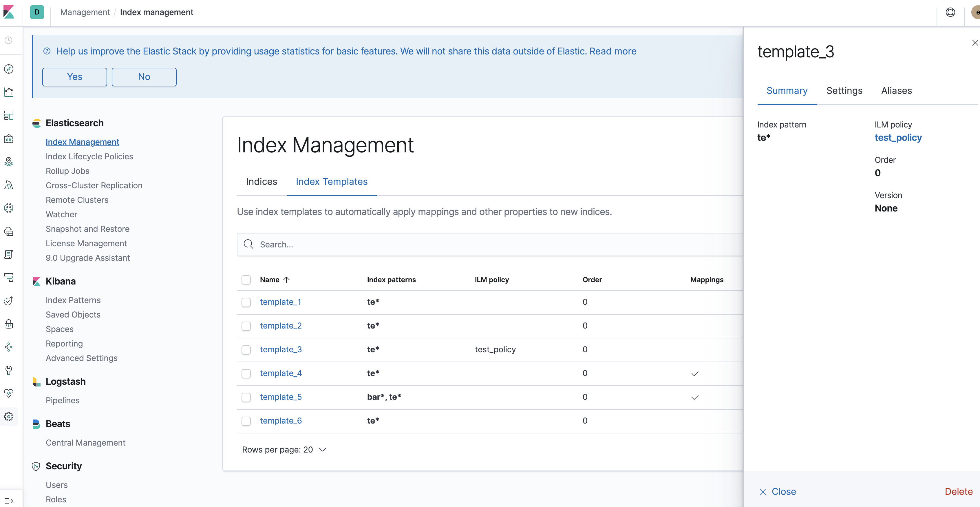Open the Visualize chart icon in sidebar
The width and height of the screenshot is (980, 507).
click(x=9, y=92)
